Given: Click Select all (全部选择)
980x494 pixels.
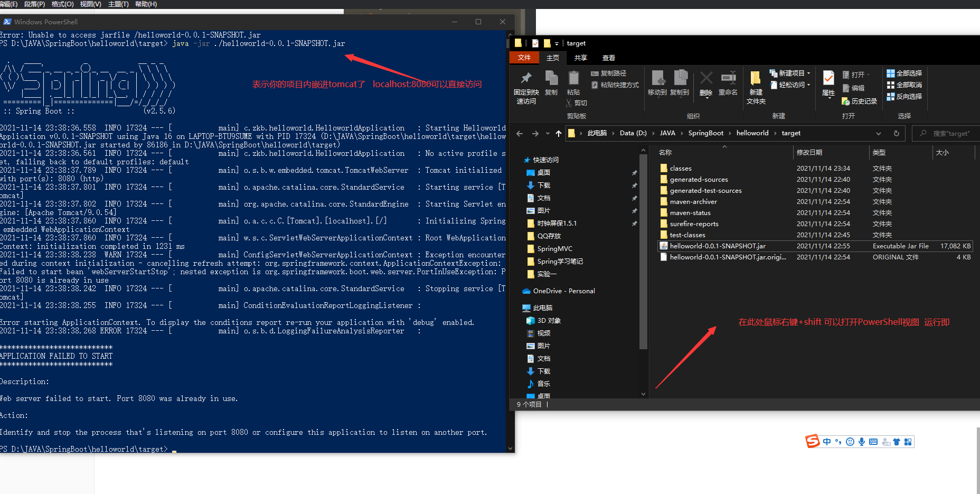Looking at the screenshot, I should pyautogui.click(x=904, y=73).
